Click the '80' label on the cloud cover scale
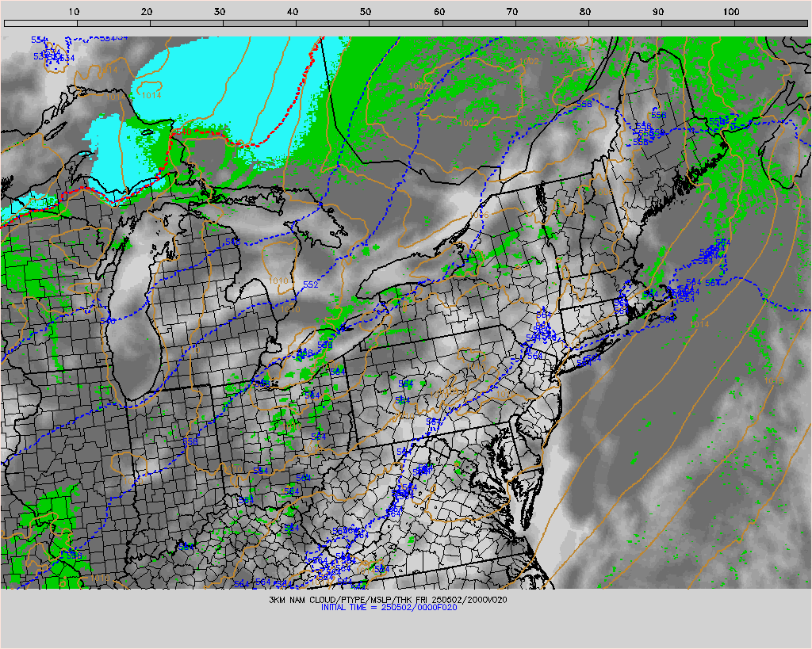 point(585,12)
